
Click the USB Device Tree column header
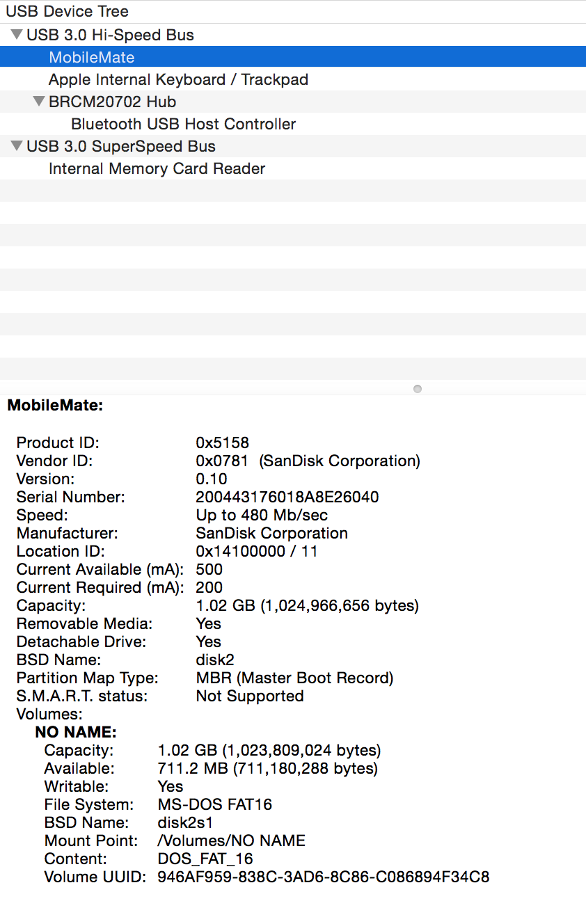tap(67, 12)
